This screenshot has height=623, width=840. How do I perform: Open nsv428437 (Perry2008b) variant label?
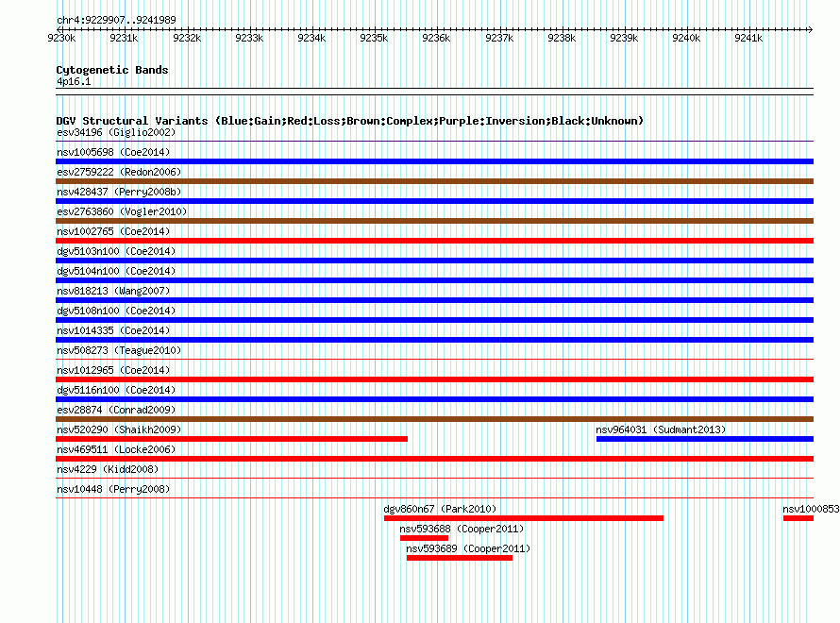coord(119,192)
